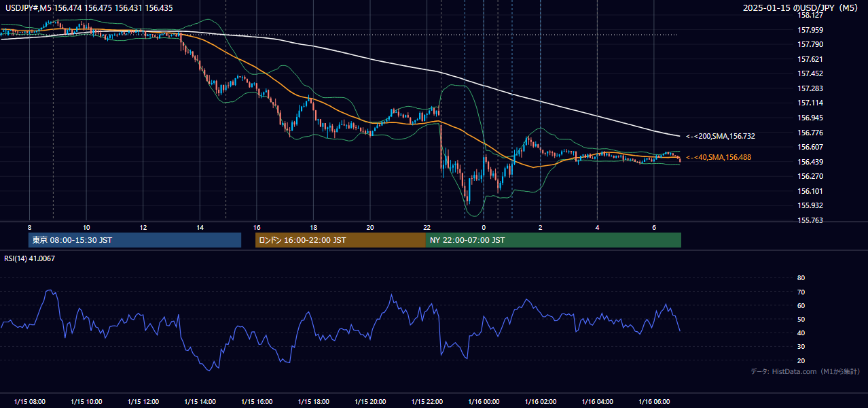Click the RSI scale level 60
Viewport: 868px width, 408px height.
click(801, 305)
